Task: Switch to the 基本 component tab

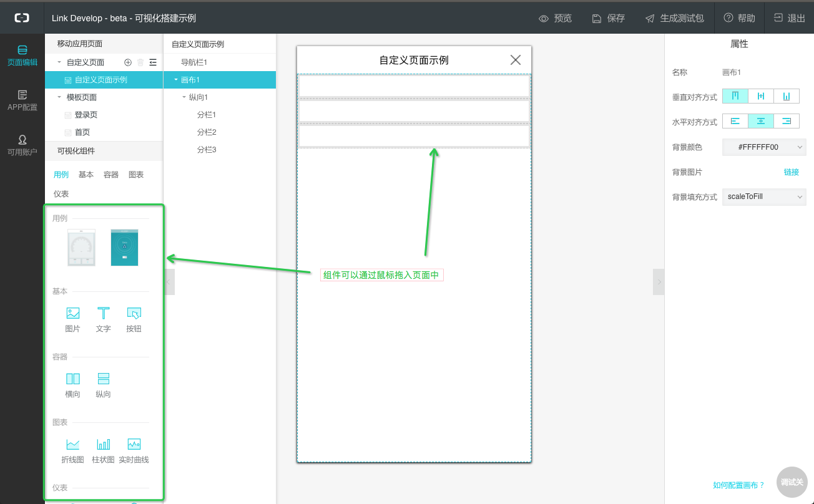Action: [86, 175]
